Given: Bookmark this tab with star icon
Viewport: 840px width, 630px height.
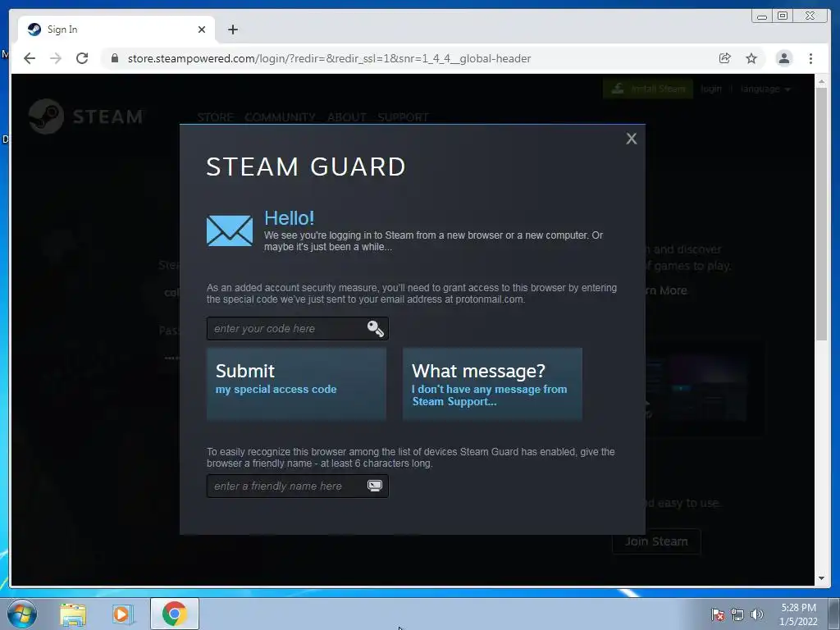Looking at the screenshot, I should point(751,58).
